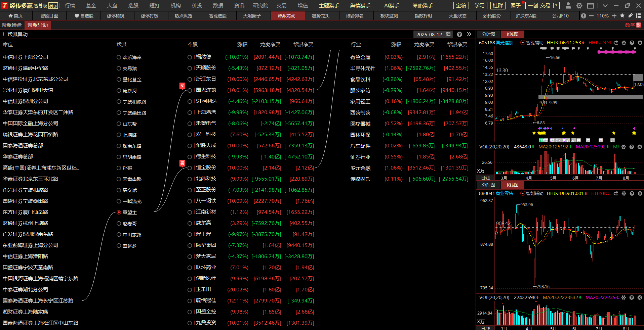Screen dimensions: 644x330
Task: Open gear on upper VOL indicator panel
Action: (x=624, y=147)
